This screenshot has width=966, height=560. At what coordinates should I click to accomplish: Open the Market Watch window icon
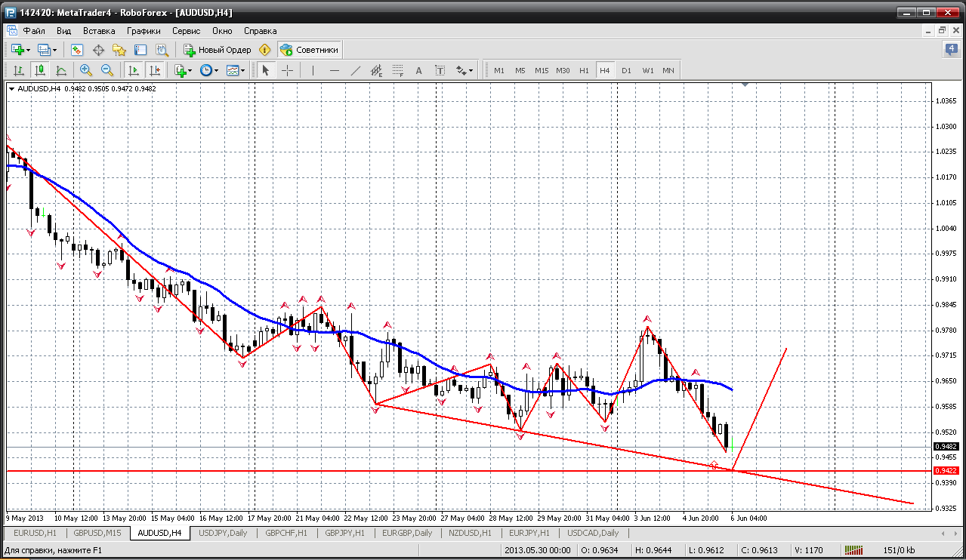[77, 50]
